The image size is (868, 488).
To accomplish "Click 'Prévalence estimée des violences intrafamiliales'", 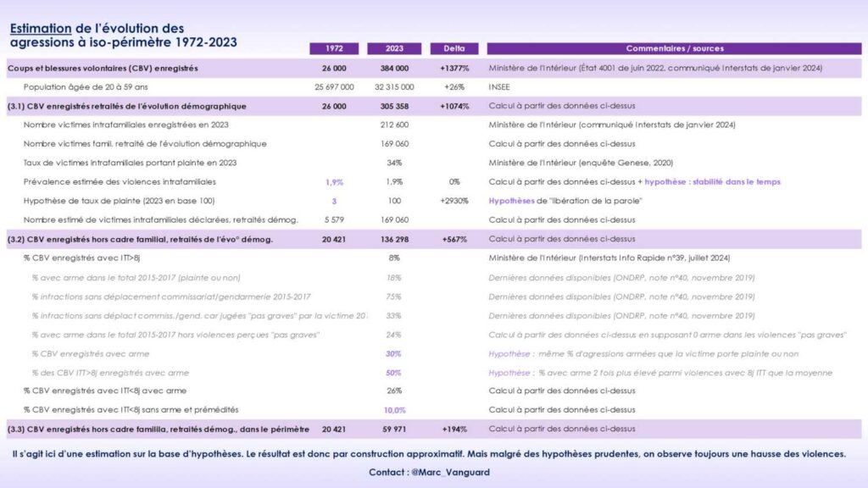I will pos(120,181).
